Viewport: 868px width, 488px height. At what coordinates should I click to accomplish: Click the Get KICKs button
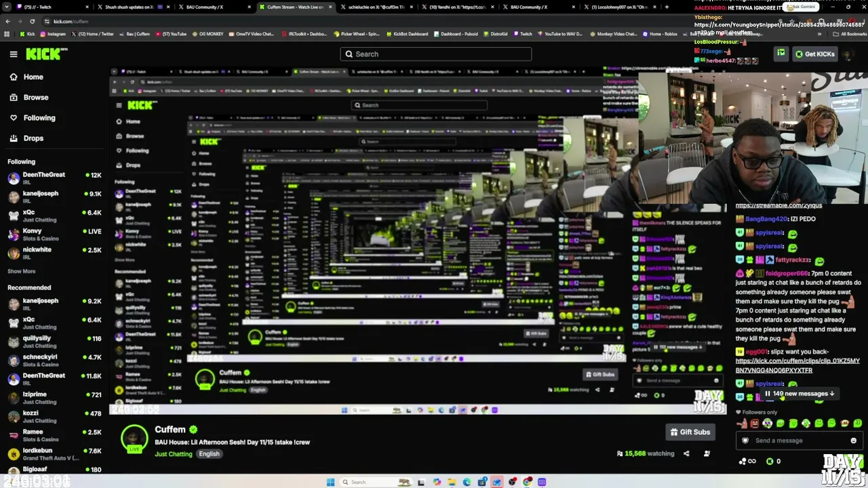814,54
